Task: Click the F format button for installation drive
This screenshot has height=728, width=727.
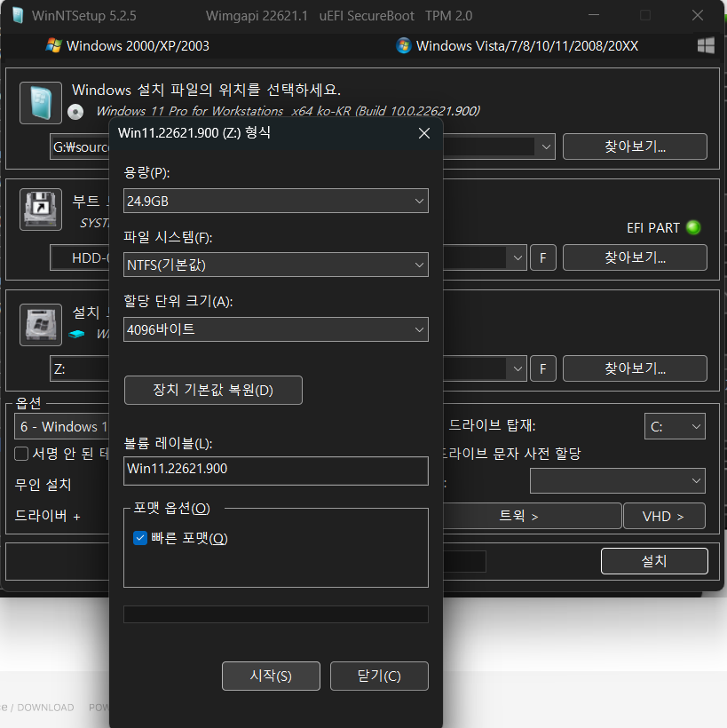Action: 543,368
